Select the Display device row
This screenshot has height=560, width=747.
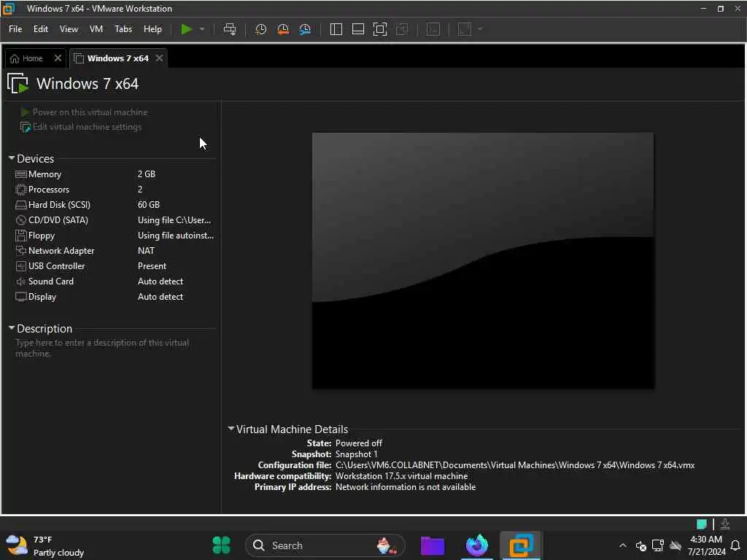click(x=115, y=297)
